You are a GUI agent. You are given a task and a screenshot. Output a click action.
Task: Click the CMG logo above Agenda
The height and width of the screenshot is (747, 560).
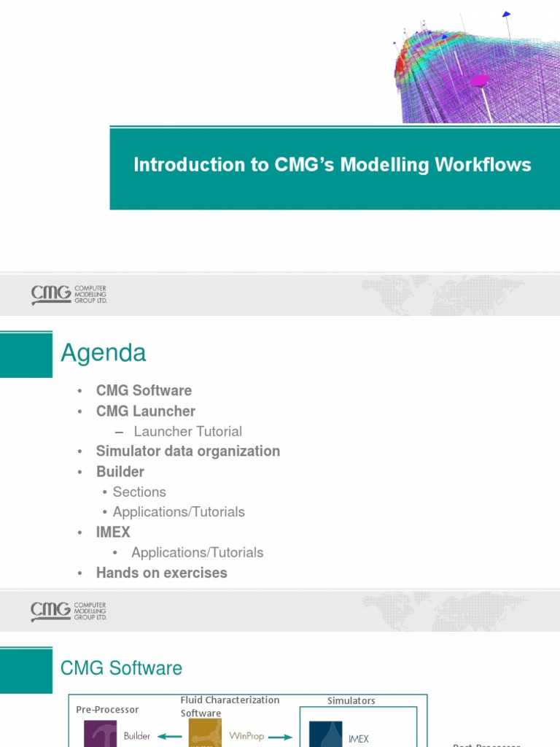click(x=69, y=295)
